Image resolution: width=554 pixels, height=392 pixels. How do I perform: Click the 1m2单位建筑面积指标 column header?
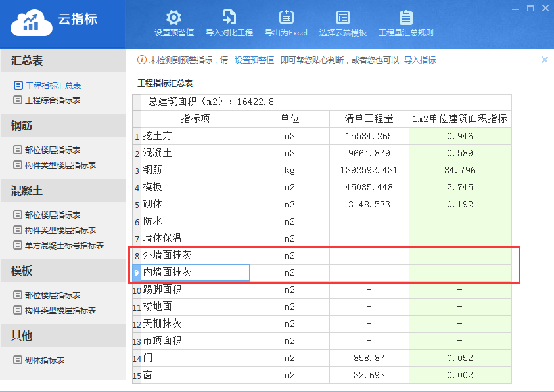coord(460,119)
